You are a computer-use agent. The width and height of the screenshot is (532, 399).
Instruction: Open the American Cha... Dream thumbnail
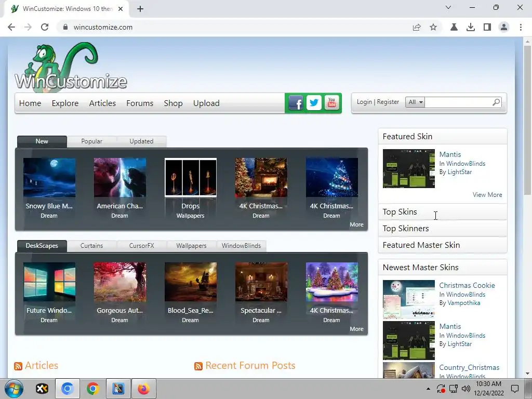pyautogui.click(x=120, y=178)
